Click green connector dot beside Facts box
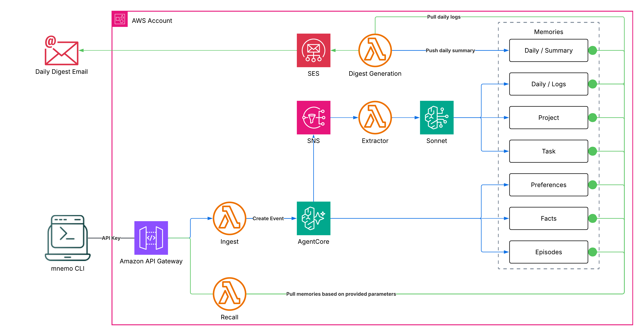Image resolution: width=644 pixels, height=336 pixels. click(592, 218)
